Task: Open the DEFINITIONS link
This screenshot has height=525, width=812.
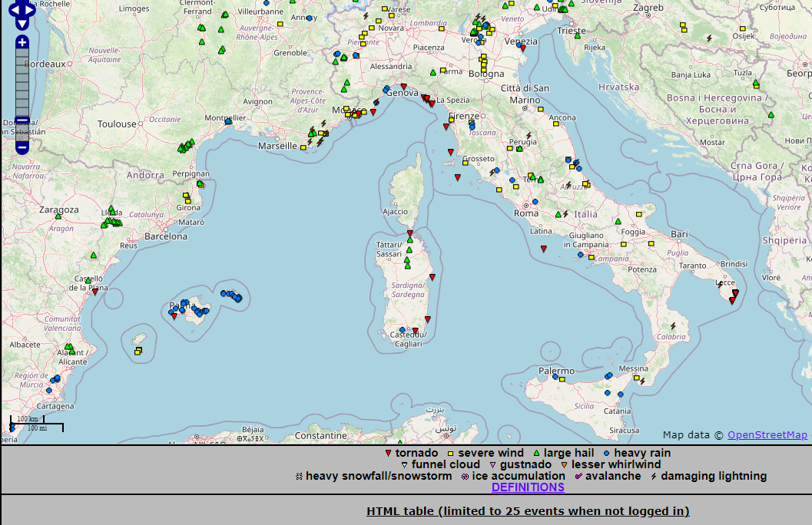Action: coord(528,487)
